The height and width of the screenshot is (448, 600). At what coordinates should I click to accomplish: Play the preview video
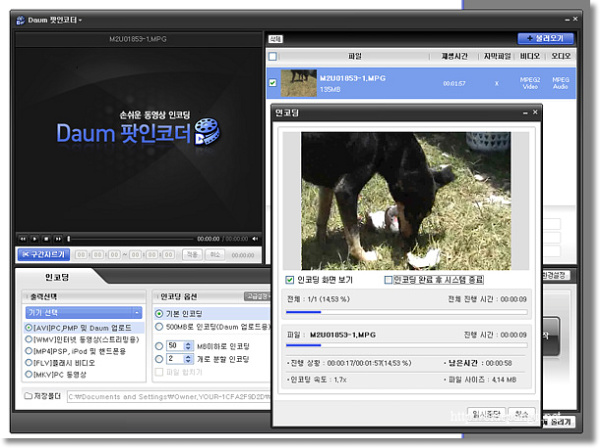34,239
